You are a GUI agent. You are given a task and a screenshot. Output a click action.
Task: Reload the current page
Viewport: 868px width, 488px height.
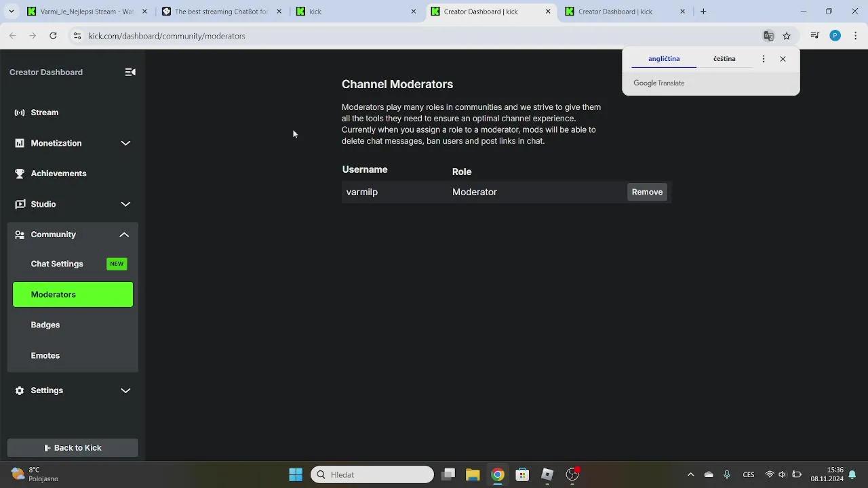coord(53,36)
